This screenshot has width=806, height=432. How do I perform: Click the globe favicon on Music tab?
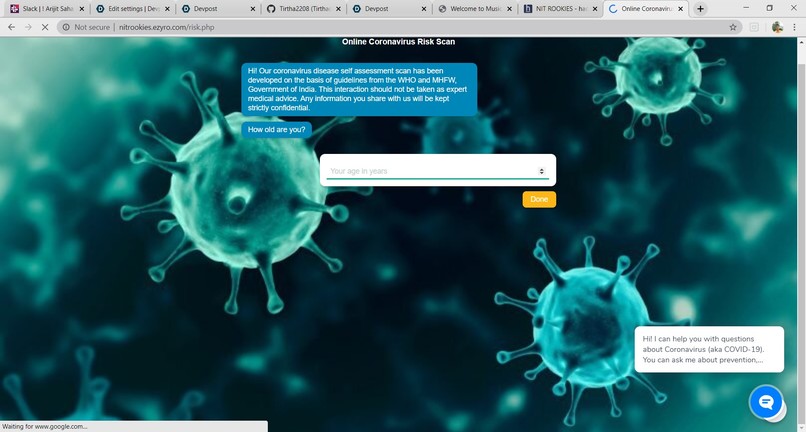(x=442, y=9)
